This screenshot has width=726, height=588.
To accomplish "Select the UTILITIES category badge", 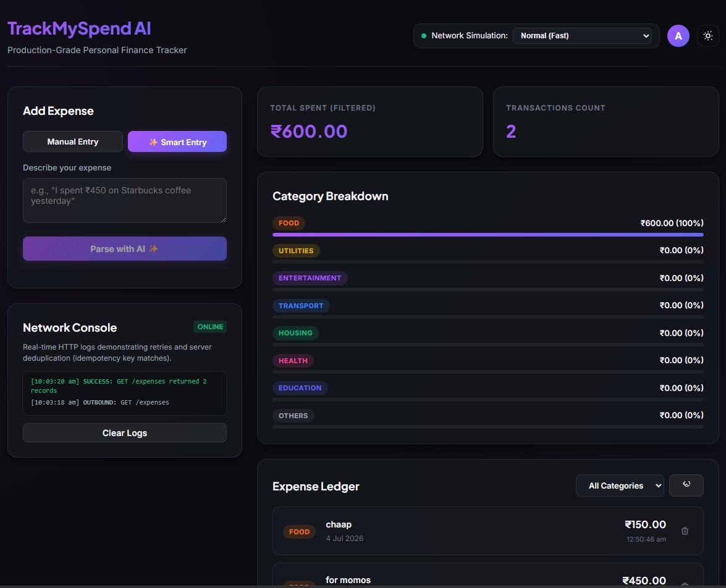I will (x=296, y=251).
